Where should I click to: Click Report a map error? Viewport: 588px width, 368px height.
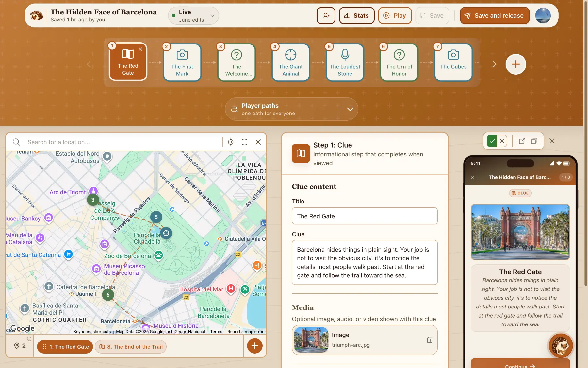[x=245, y=331]
